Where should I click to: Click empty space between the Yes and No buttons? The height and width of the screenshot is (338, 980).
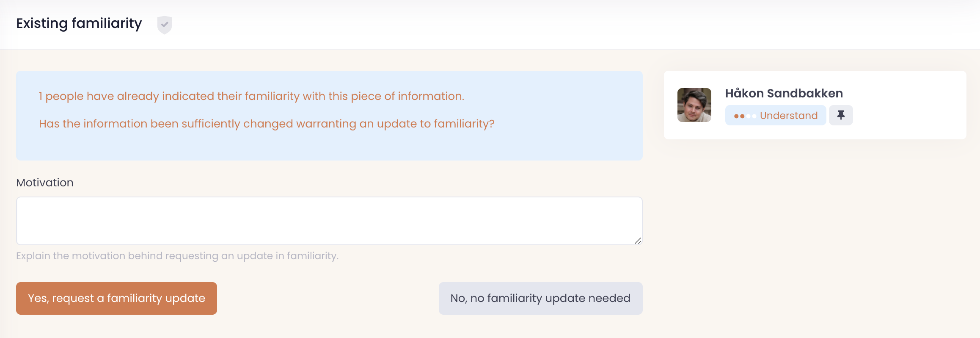coord(328,298)
